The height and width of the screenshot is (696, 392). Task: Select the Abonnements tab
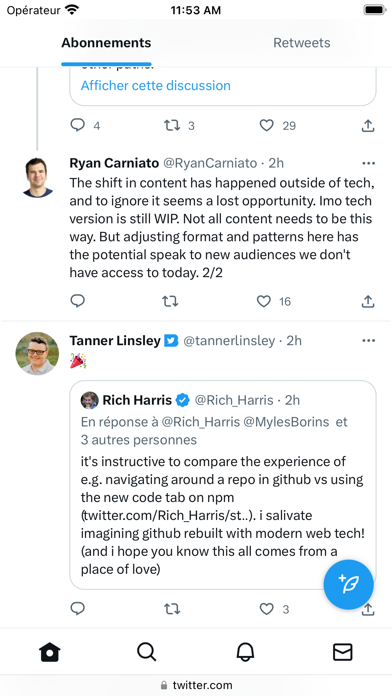pyautogui.click(x=106, y=43)
